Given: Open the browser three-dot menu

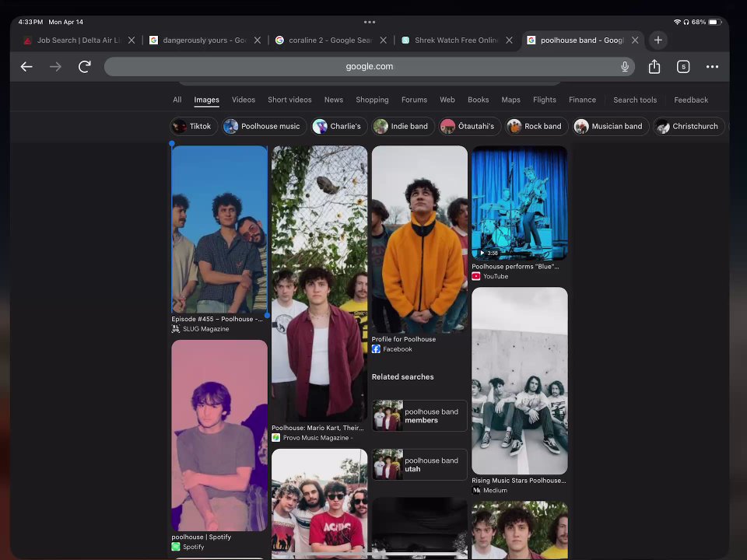Looking at the screenshot, I should 712,67.
